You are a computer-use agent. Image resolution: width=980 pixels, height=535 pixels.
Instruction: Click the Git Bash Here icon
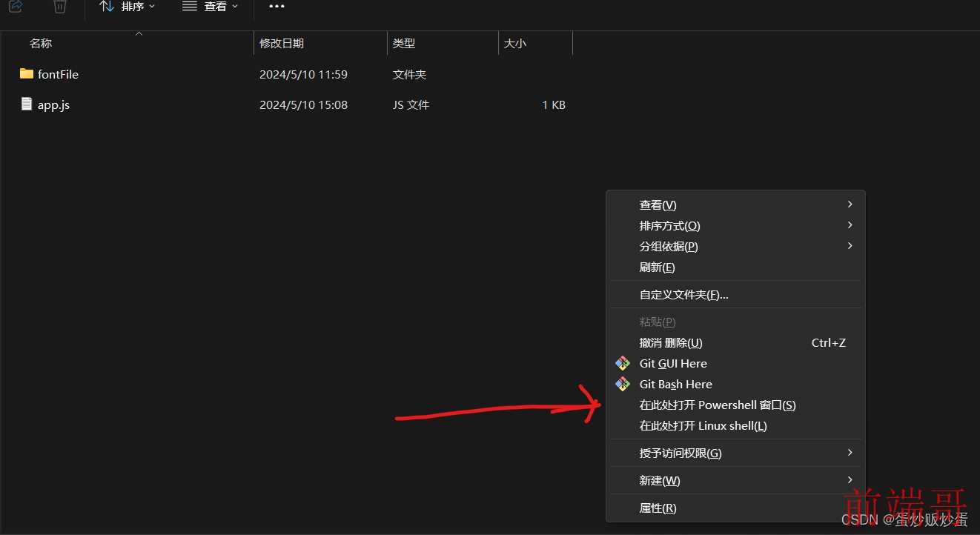coord(623,384)
